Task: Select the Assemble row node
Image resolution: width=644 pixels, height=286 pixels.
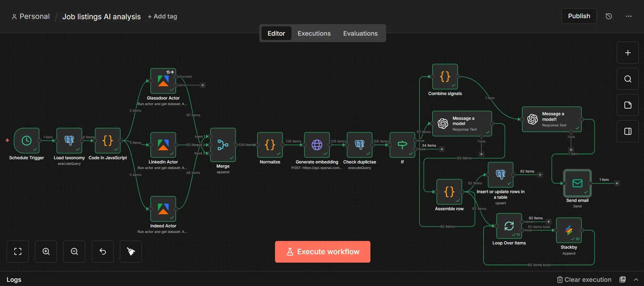Action: pyautogui.click(x=449, y=192)
